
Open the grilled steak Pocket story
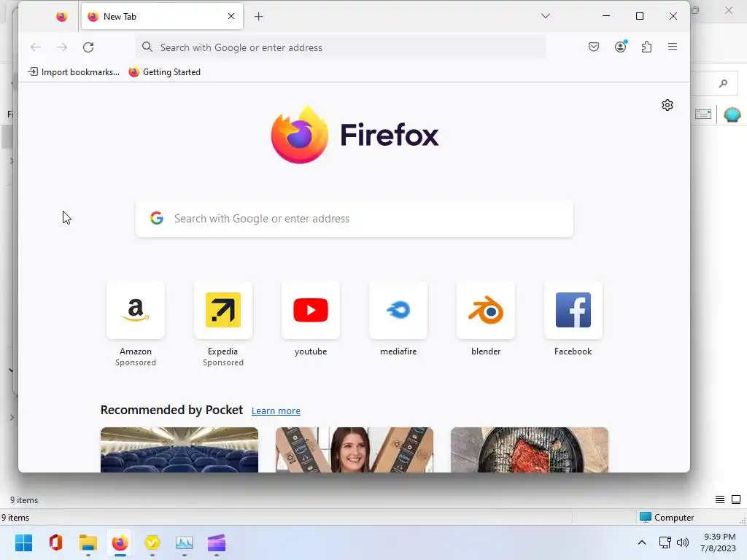tap(530, 449)
